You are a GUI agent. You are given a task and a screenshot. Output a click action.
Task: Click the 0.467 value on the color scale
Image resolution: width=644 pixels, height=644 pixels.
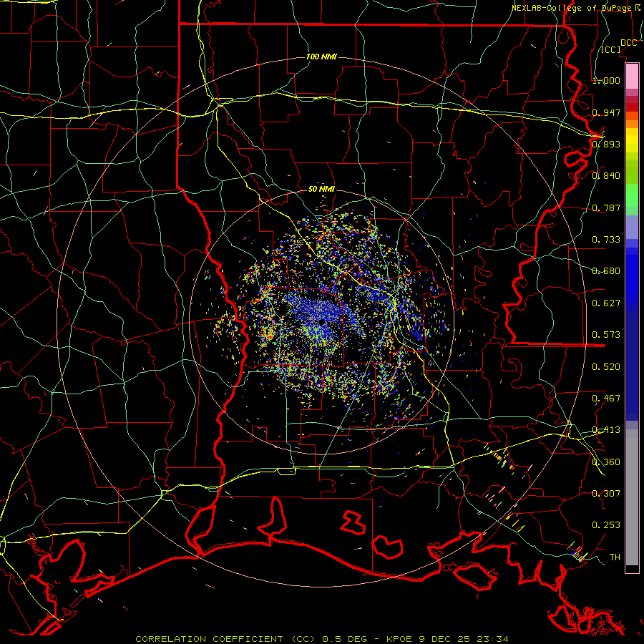coord(606,399)
